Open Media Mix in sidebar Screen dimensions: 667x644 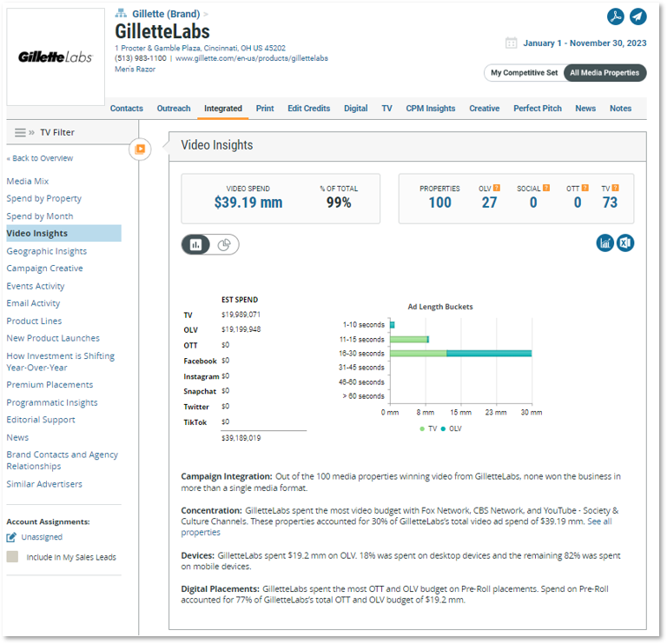[28, 182]
